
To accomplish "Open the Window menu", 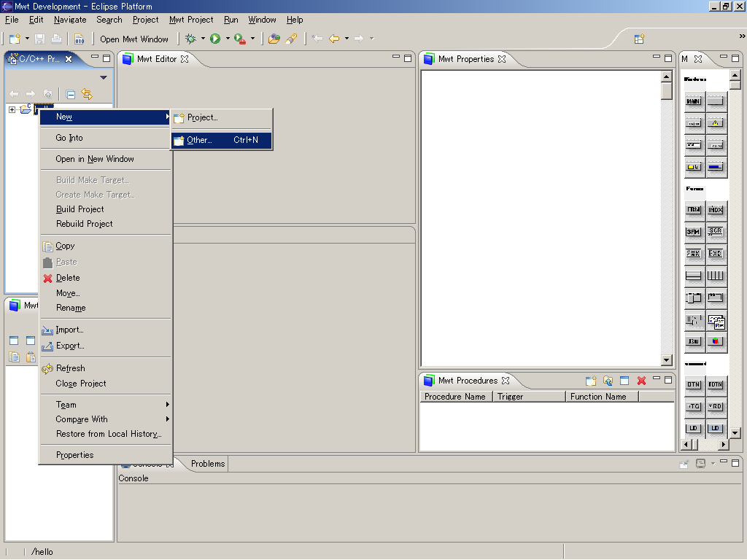I will pos(262,20).
